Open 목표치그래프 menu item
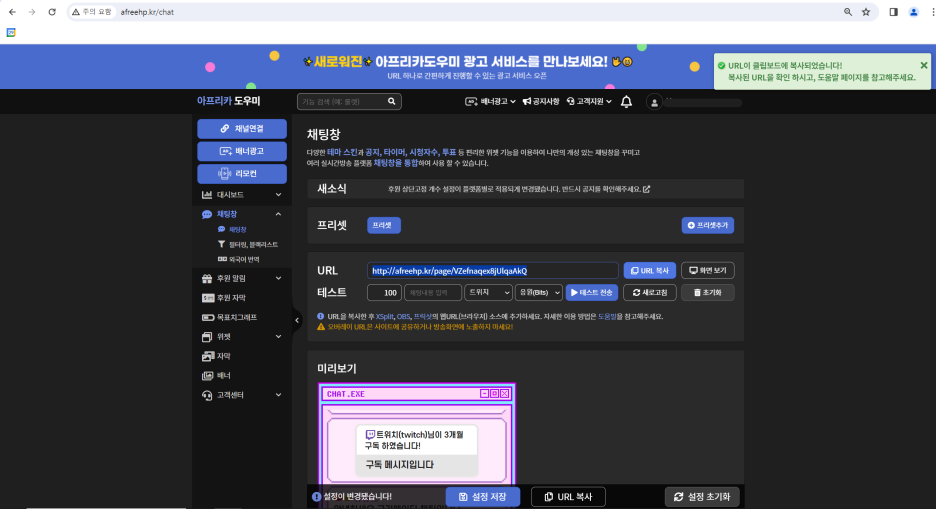The image size is (936, 509). [230, 317]
